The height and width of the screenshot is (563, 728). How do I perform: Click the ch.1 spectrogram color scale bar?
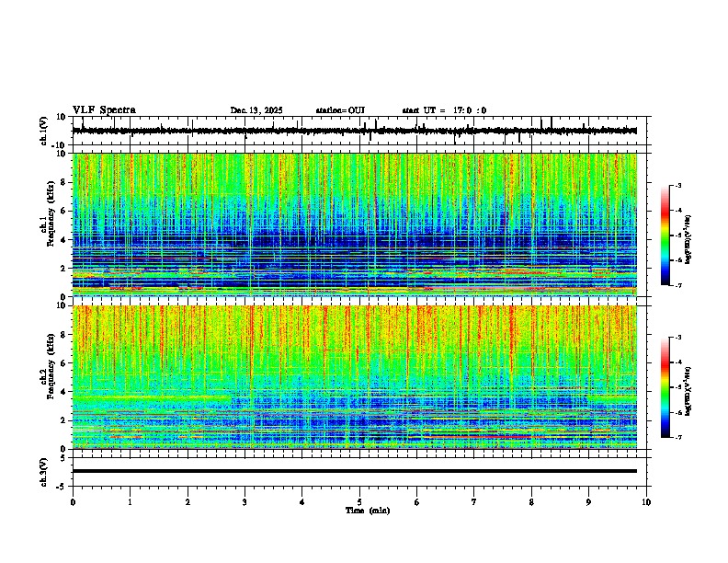[x=665, y=236]
